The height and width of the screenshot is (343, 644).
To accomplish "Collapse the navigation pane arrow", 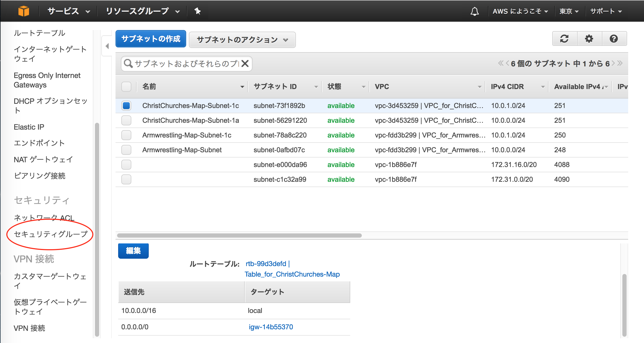I will 107,46.
